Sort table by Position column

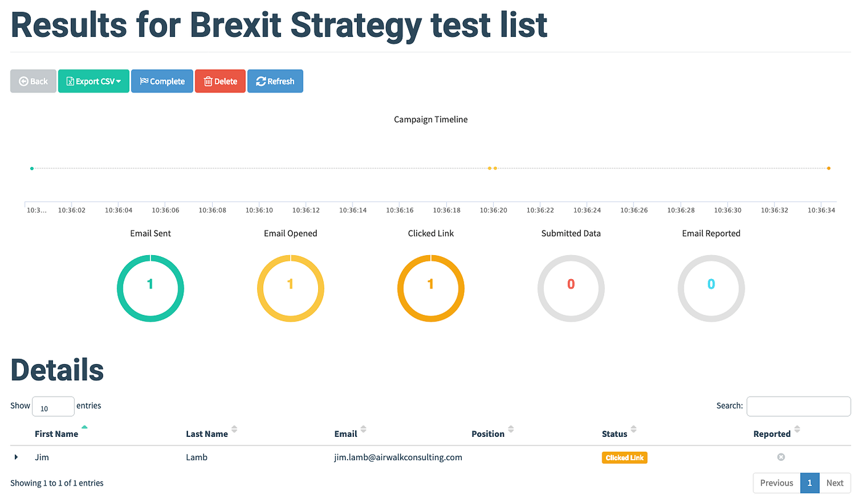tap(488, 434)
